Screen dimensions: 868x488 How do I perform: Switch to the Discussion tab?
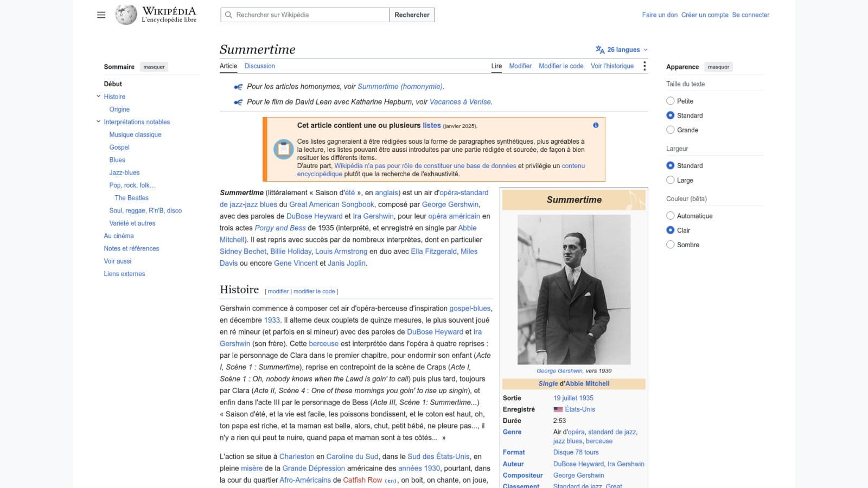pyautogui.click(x=260, y=66)
